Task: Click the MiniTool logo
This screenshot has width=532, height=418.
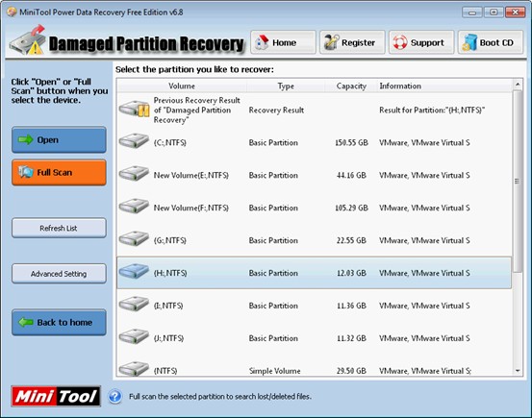Action: [x=56, y=396]
